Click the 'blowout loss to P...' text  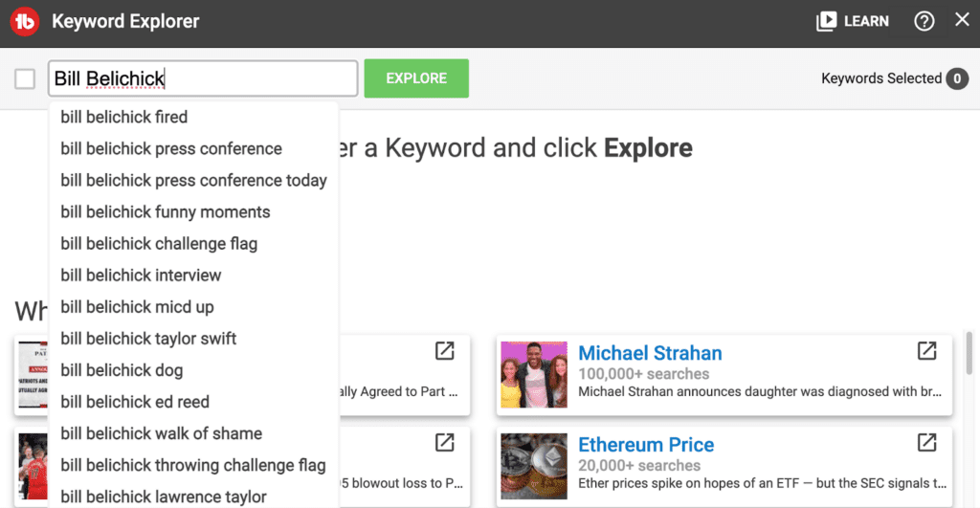[x=401, y=484]
